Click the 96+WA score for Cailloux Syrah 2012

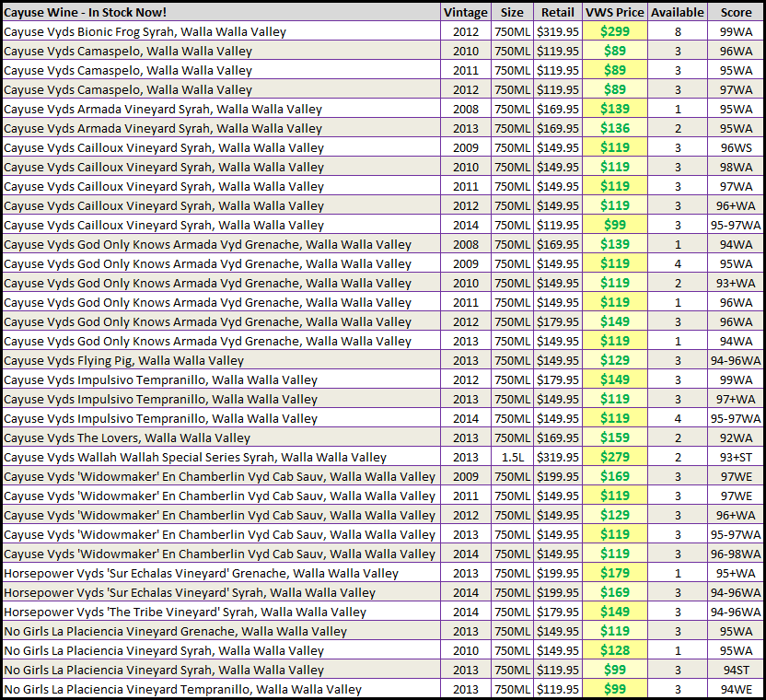click(x=736, y=205)
